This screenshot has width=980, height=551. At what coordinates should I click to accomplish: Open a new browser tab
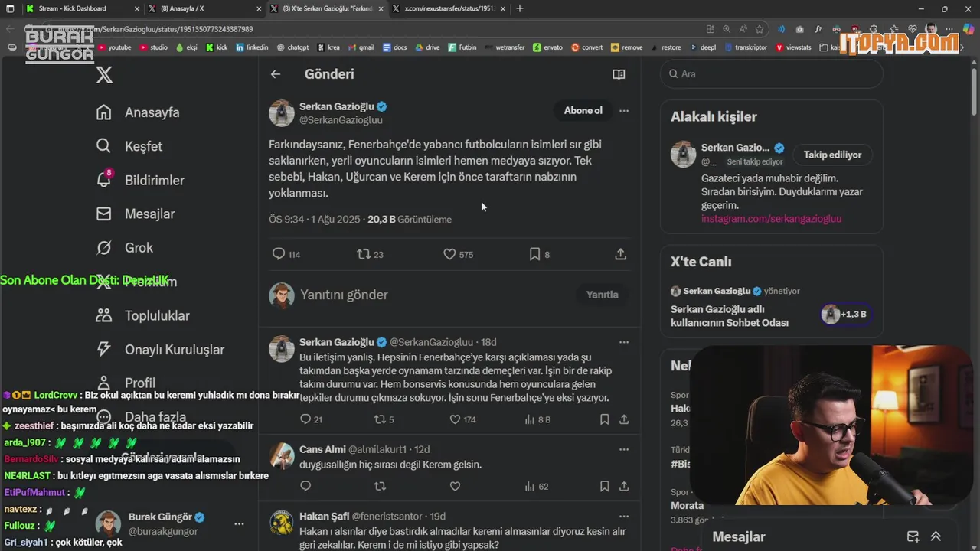520,8
